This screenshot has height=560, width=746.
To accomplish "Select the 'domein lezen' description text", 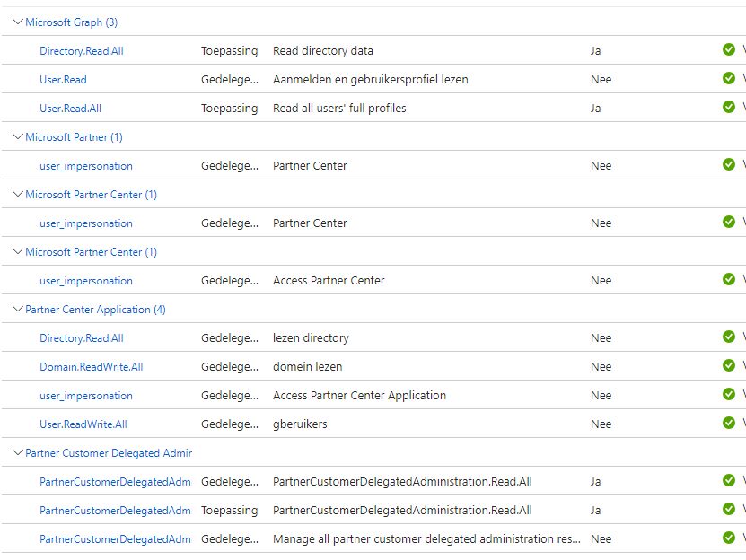I will [307, 367].
